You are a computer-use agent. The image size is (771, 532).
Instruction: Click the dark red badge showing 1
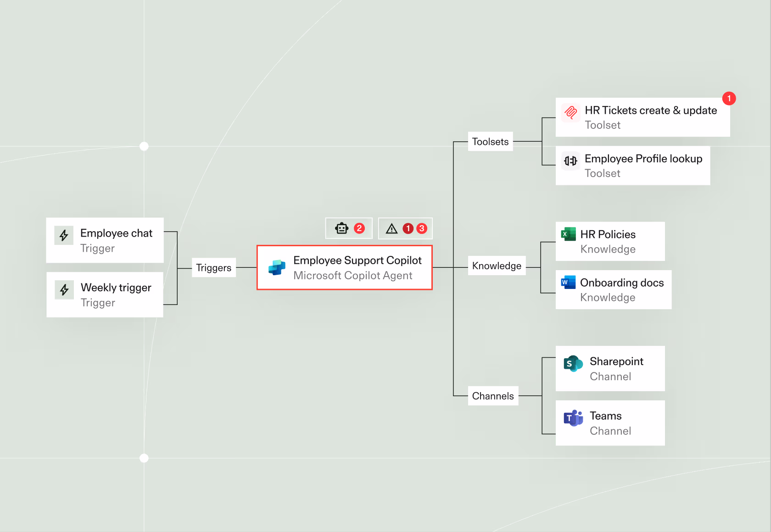(408, 228)
